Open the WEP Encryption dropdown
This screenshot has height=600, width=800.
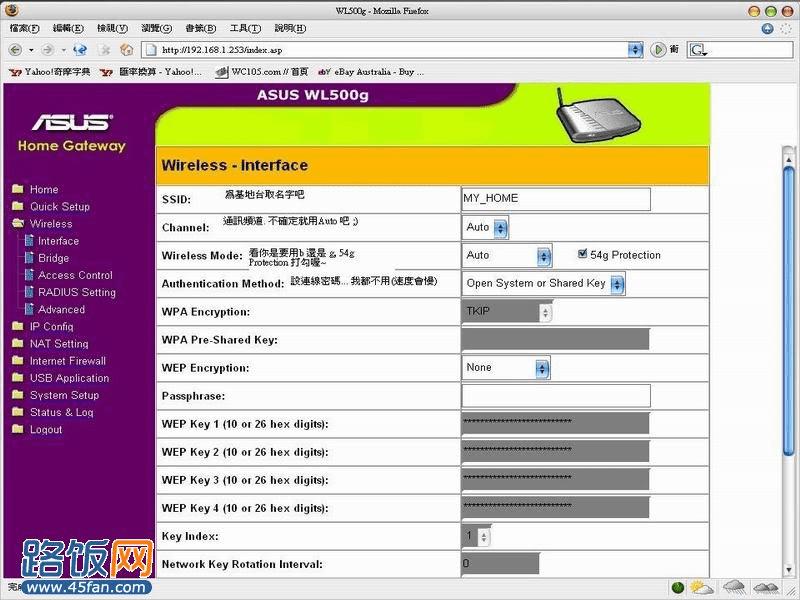click(x=506, y=368)
